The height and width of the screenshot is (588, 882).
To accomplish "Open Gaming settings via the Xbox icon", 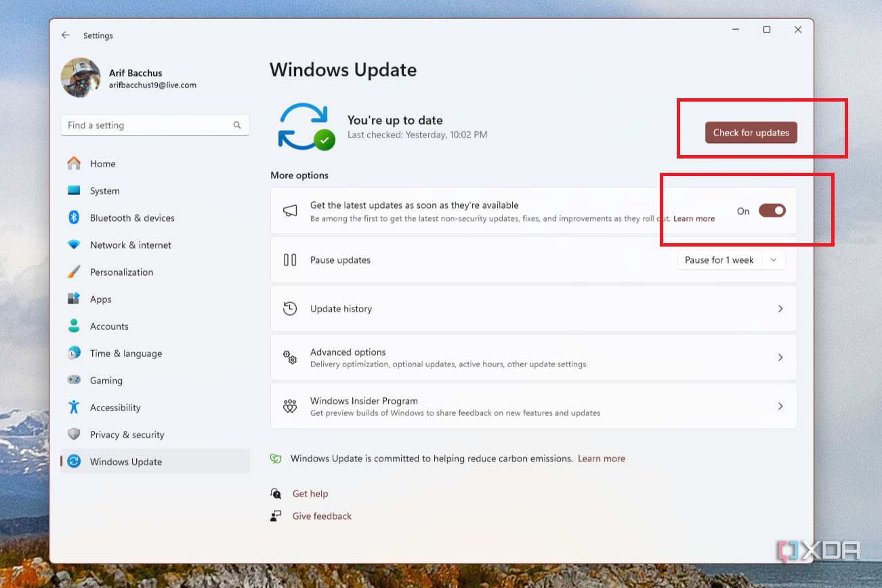I will 75,380.
